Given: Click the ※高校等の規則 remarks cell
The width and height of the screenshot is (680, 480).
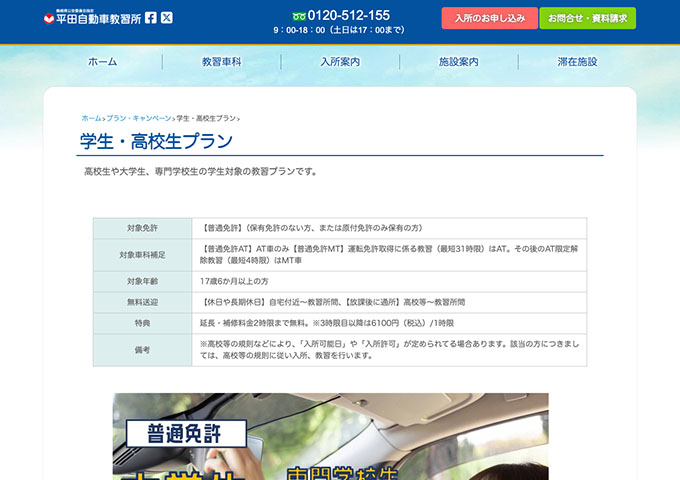Looking at the screenshot, I should click(389, 350).
